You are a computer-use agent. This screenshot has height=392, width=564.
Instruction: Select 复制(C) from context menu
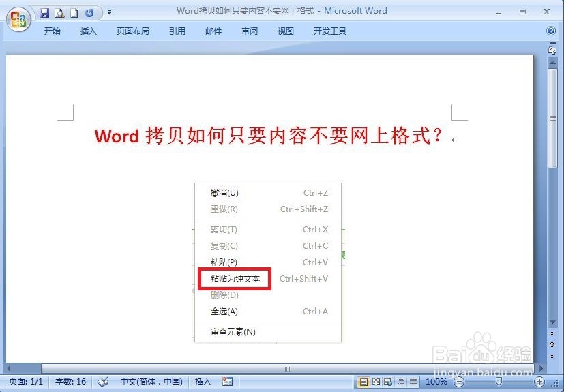coord(268,246)
